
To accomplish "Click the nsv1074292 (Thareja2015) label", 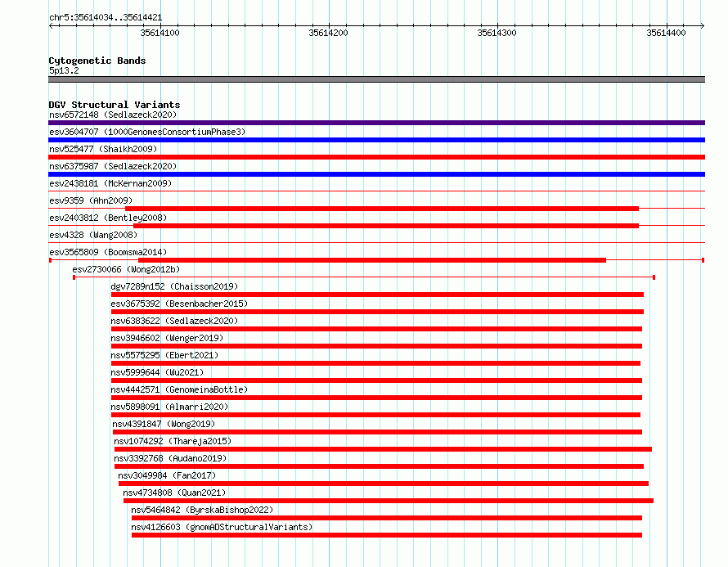I will click(x=173, y=441).
